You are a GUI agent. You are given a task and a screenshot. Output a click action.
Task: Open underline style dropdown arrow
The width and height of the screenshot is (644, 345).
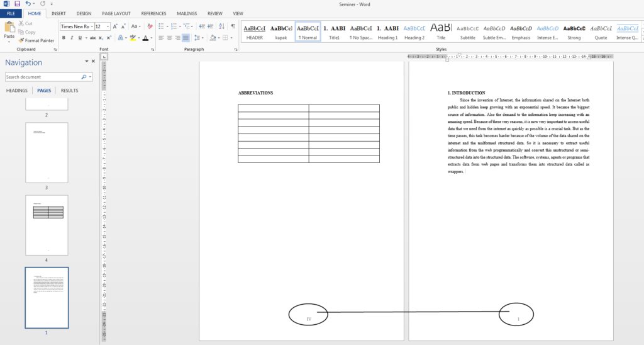click(86, 38)
